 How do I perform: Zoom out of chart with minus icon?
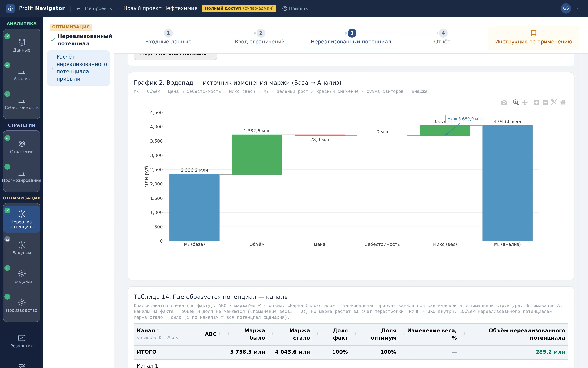tap(545, 102)
